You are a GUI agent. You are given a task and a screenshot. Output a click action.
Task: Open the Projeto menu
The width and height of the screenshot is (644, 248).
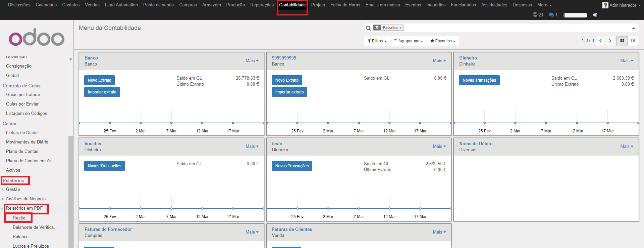point(318,5)
